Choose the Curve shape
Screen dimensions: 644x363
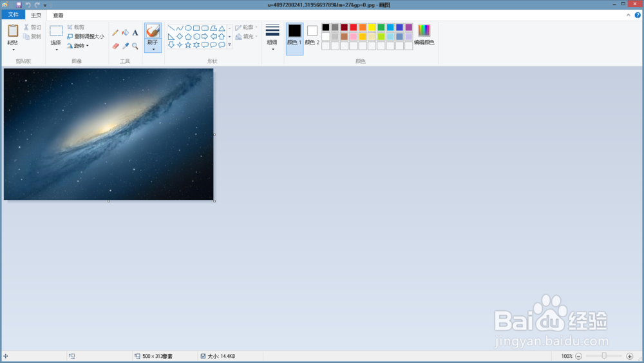click(180, 28)
